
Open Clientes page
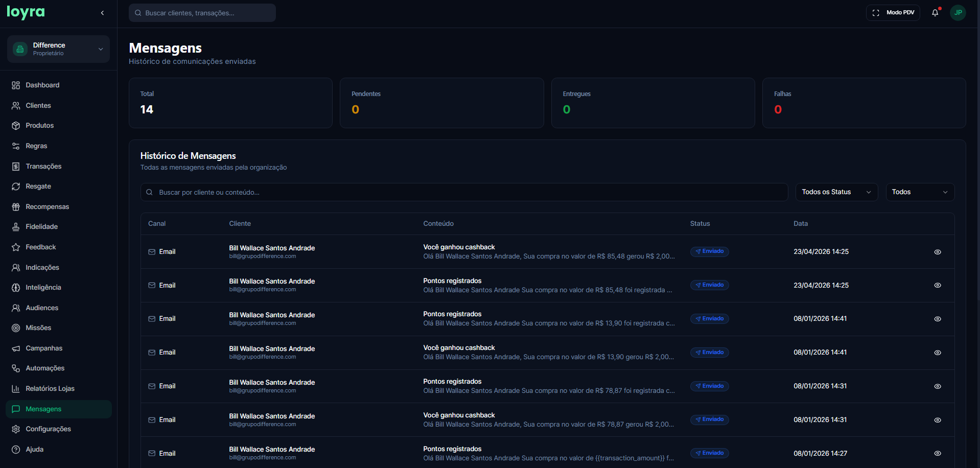click(x=59, y=106)
